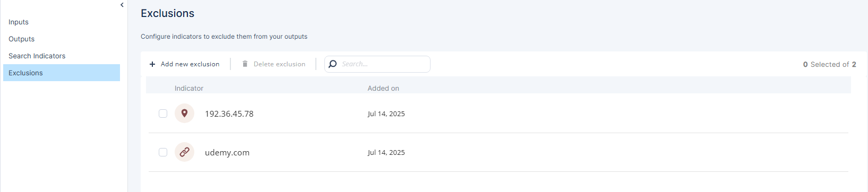Click the location pin indicator icon
Screen dimensions: 868x192
tap(184, 113)
